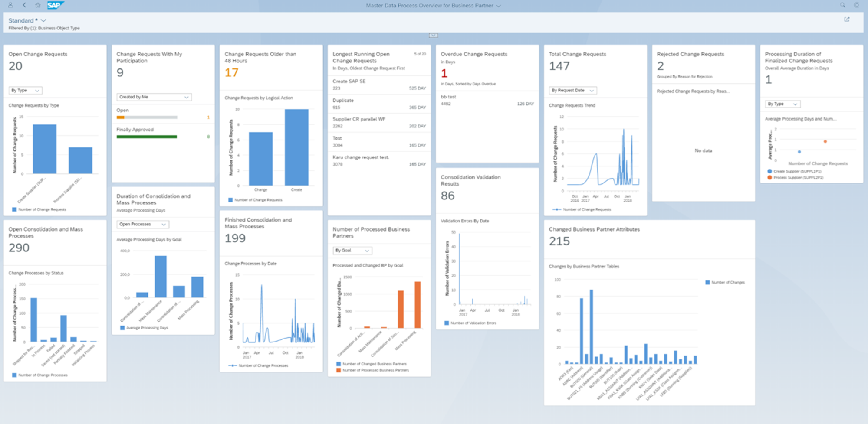Click the user profile icon in top bar
The height and width of the screenshot is (424, 868).
pyautogui.click(x=9, y=5)
